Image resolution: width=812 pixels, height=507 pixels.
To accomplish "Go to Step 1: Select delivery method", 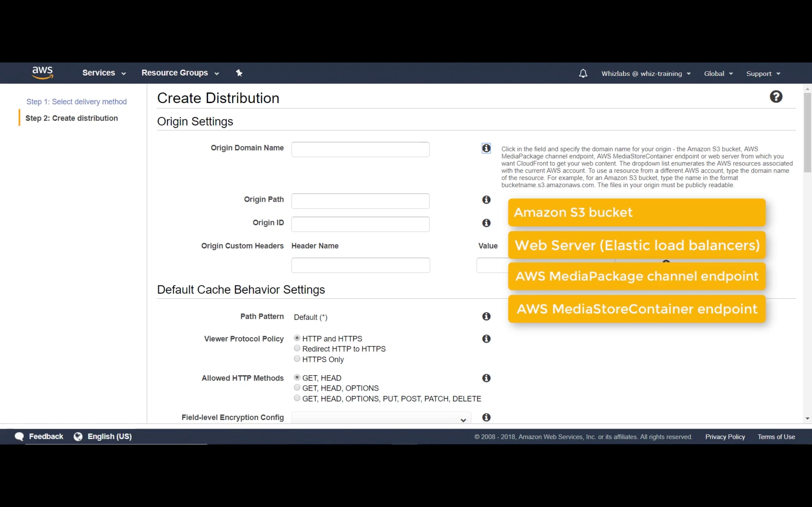I will point(77,102).
